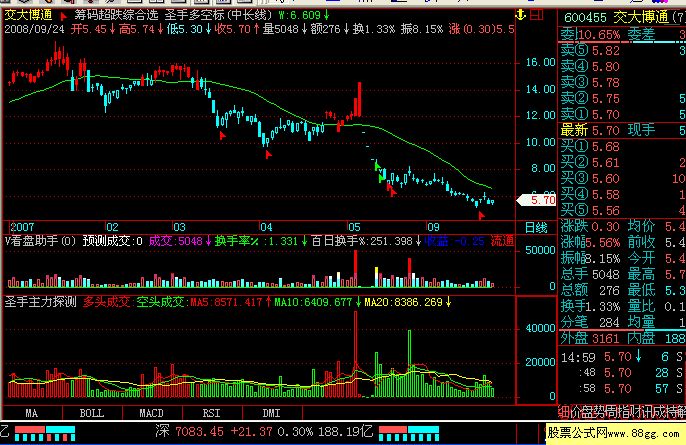
Task: Select the 买③ 5.60 bid row
Action: click(x=622, y=179)
